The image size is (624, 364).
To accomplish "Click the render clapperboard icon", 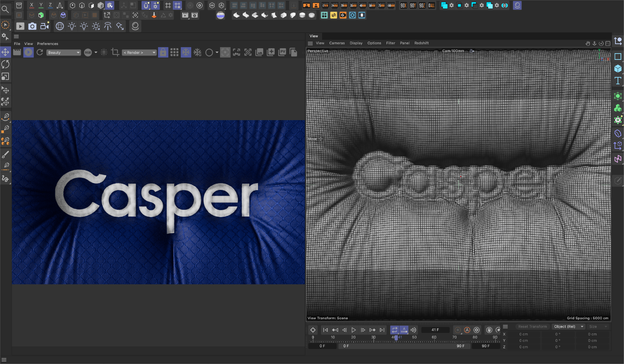I will click(17, 52).
